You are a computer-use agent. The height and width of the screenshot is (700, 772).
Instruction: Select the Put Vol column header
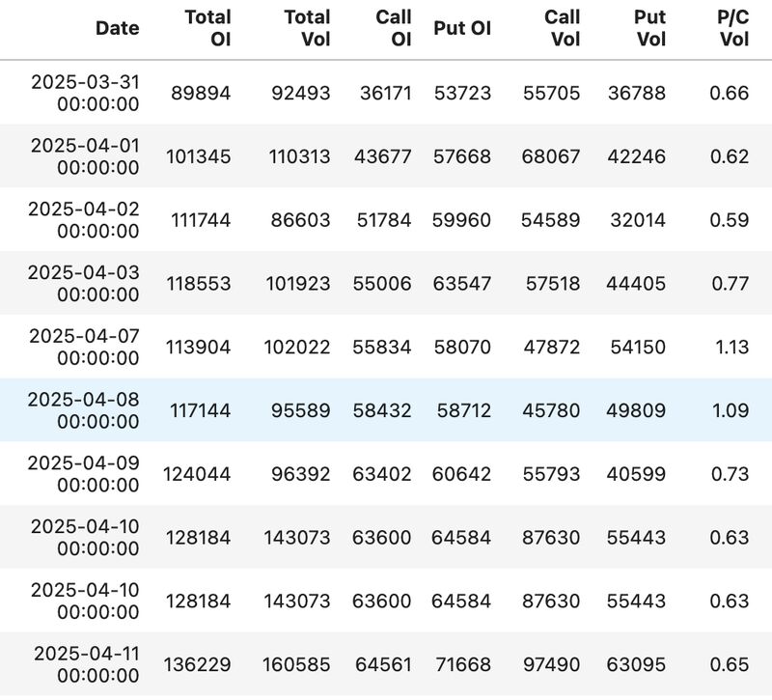tap(649, 28)
